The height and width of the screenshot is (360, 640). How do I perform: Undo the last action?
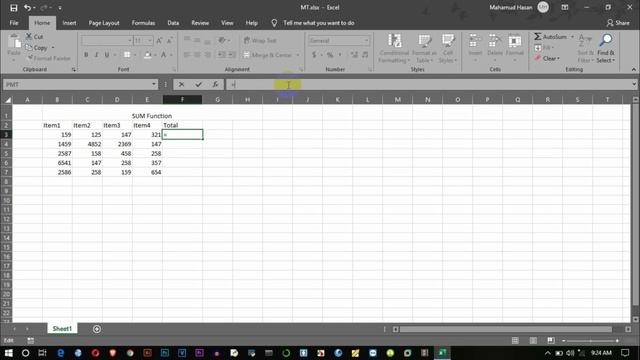[27, 7]
